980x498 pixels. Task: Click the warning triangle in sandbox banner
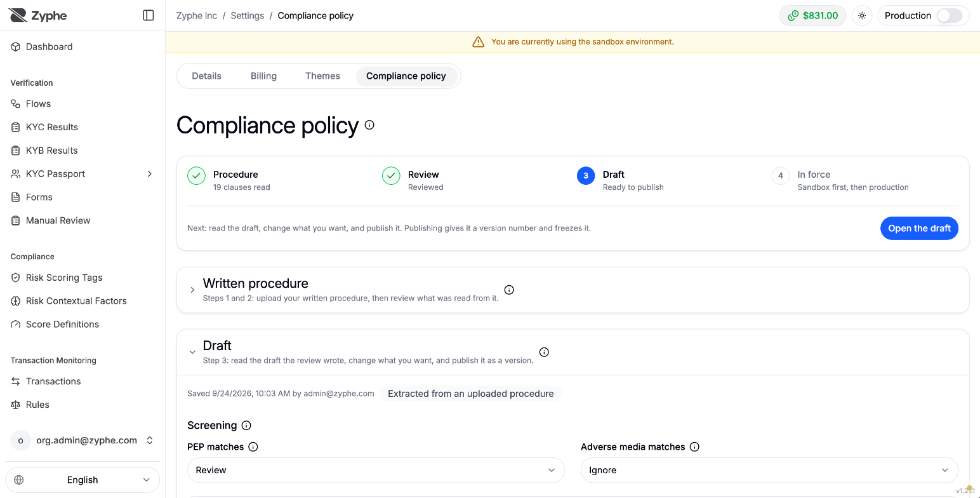click(478, 42)
